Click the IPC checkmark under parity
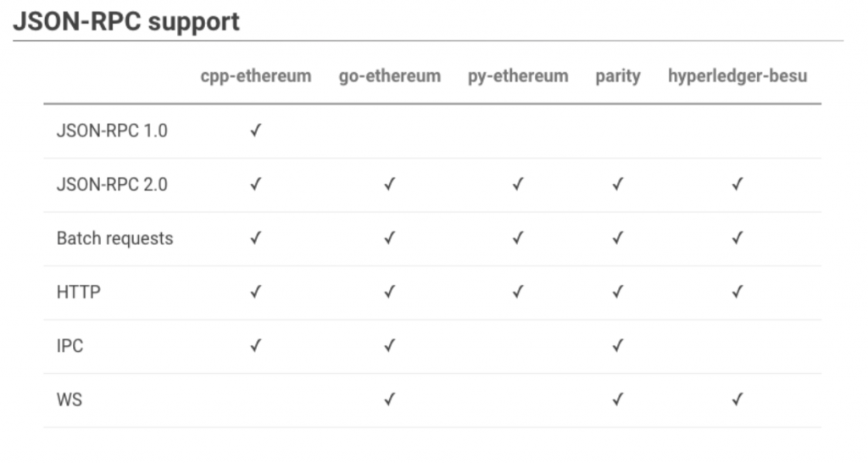 tap(618, 345)
